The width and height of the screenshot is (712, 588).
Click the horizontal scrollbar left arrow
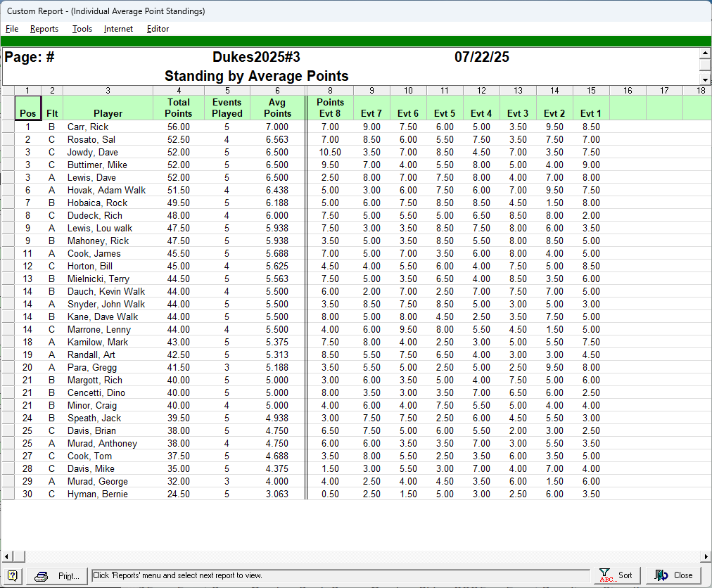[6, 556]
